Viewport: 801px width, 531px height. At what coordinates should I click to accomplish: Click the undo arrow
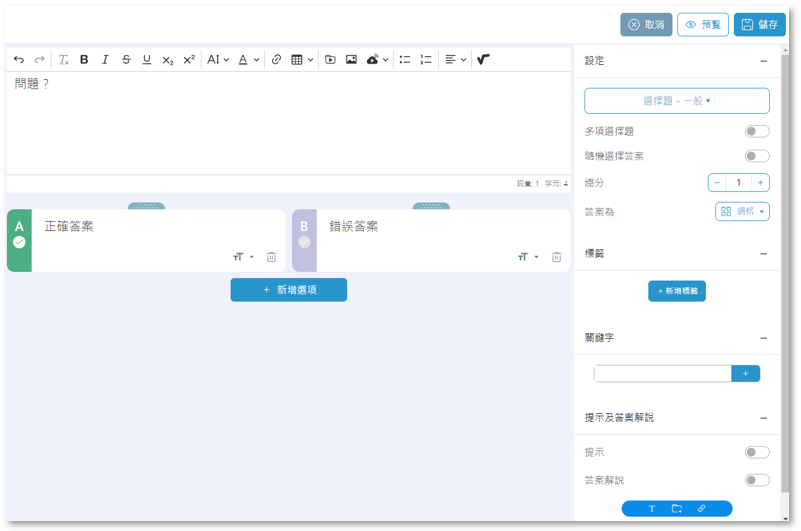coord(19,60)
